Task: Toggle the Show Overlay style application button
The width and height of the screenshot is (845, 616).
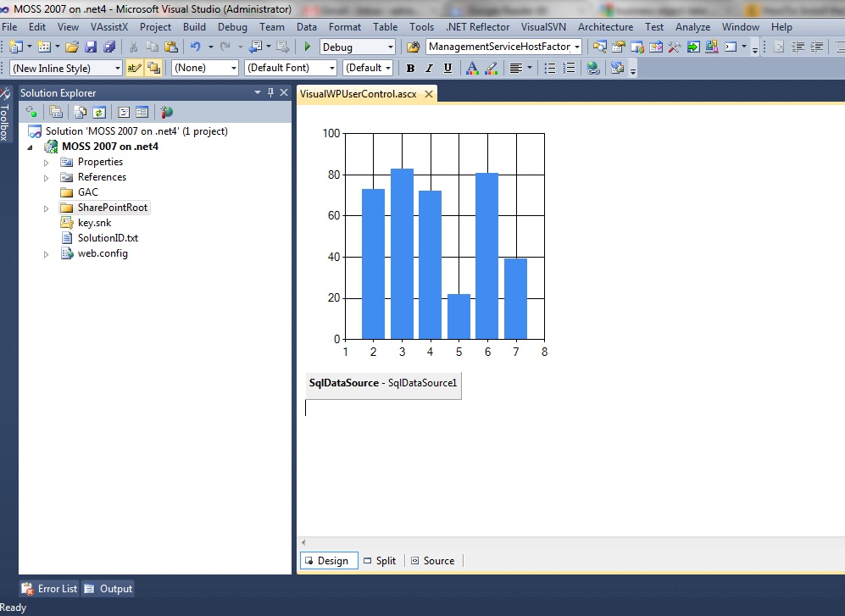Action: point(153,68)
